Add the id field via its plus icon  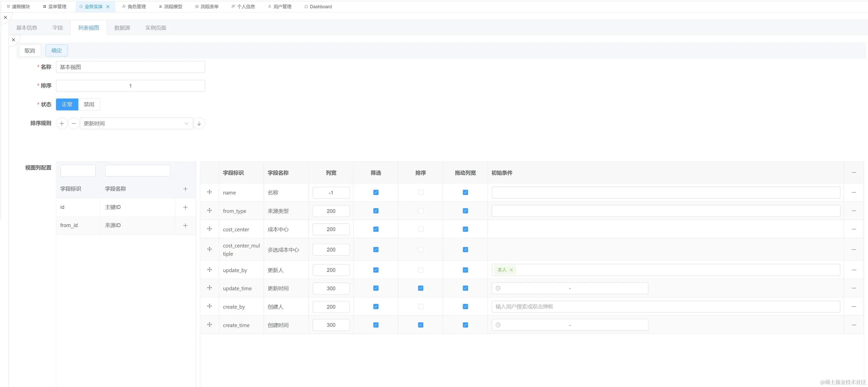click(185, 207)
